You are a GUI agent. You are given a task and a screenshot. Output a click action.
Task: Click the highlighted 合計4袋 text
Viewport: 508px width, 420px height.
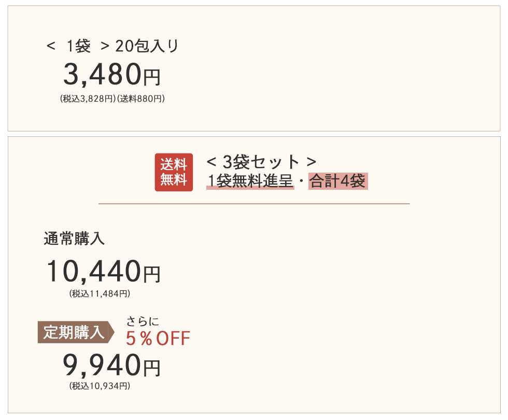click(338, 181)
